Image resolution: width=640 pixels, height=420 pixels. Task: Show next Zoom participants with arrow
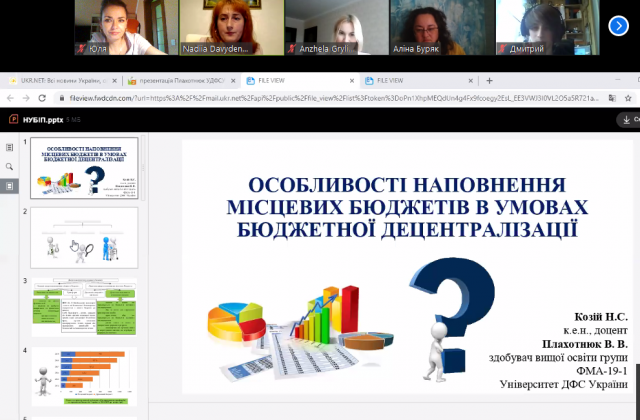coord(618,26)
